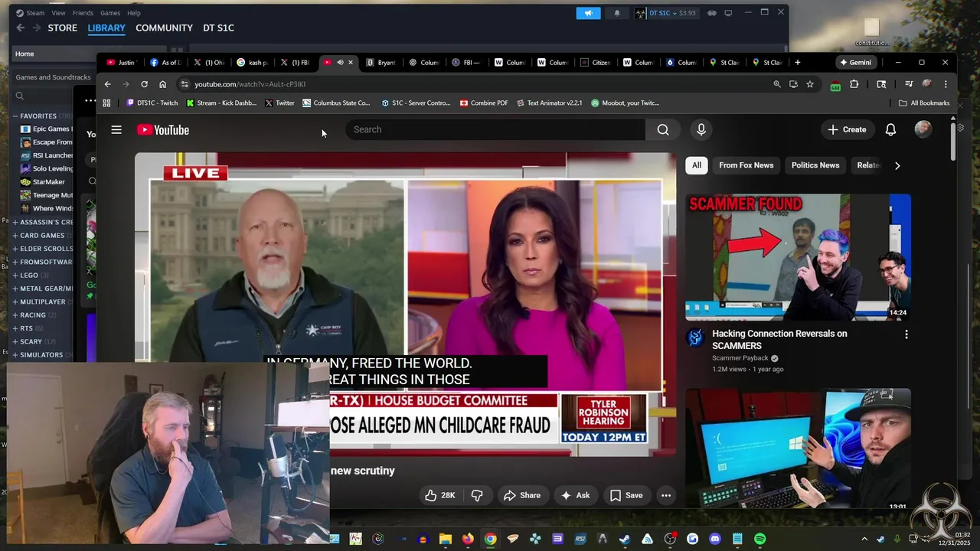This screenshot has height=551, width=980.
Task: Open the SCAMMER FOUND video thumbnail
Action: click(798, 257)
